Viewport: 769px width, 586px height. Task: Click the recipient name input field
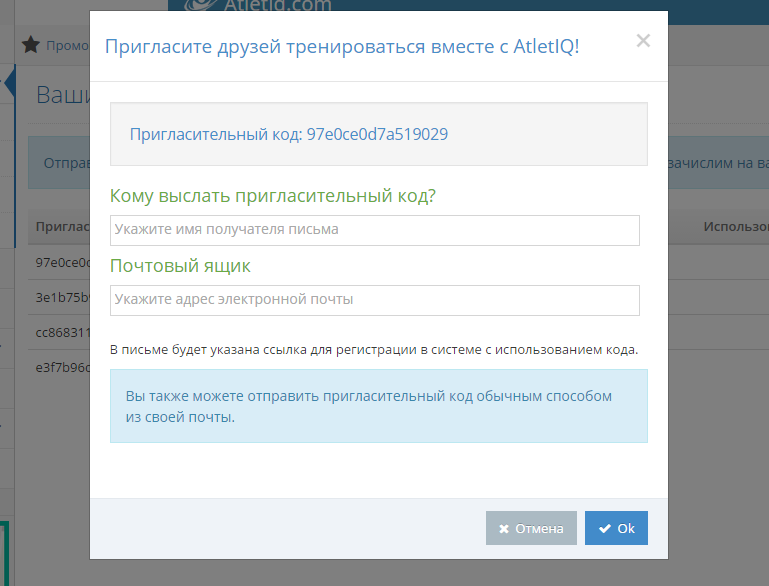pos(375,230)
